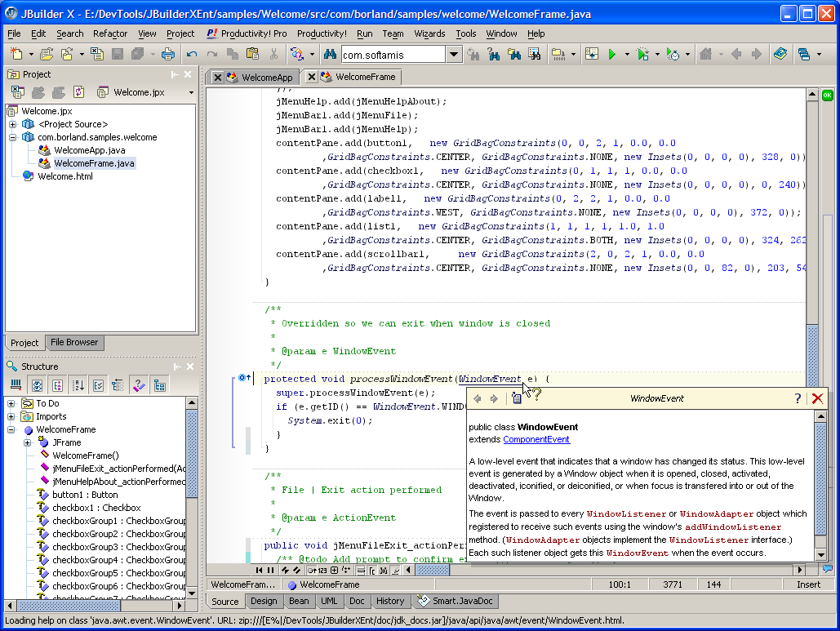Open the Wizards menu
Screen dimensions: 840x631
(429, 33)
